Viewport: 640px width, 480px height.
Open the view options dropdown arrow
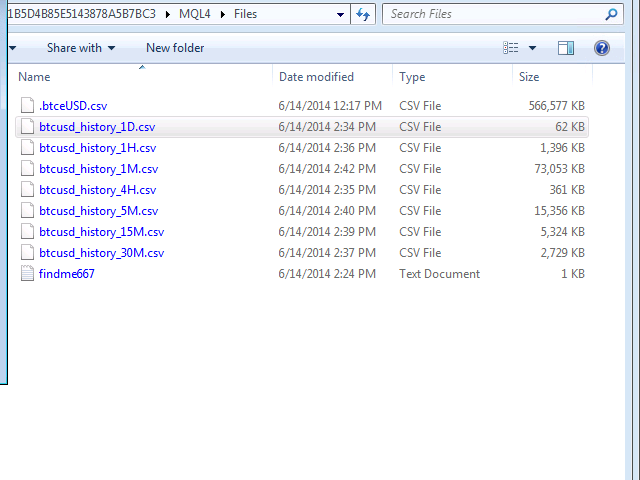[532, 48]
